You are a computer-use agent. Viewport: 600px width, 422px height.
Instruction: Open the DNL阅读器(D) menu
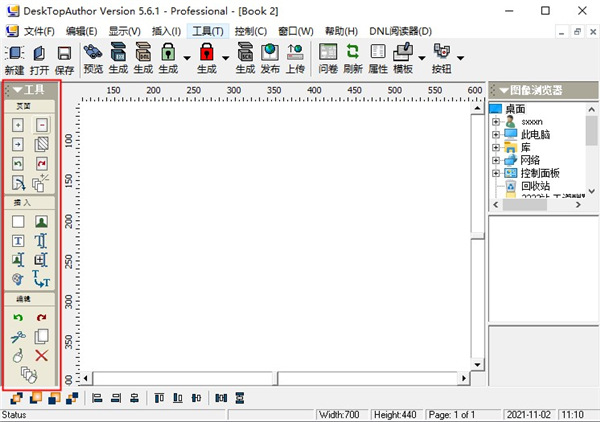click(400, 31)
